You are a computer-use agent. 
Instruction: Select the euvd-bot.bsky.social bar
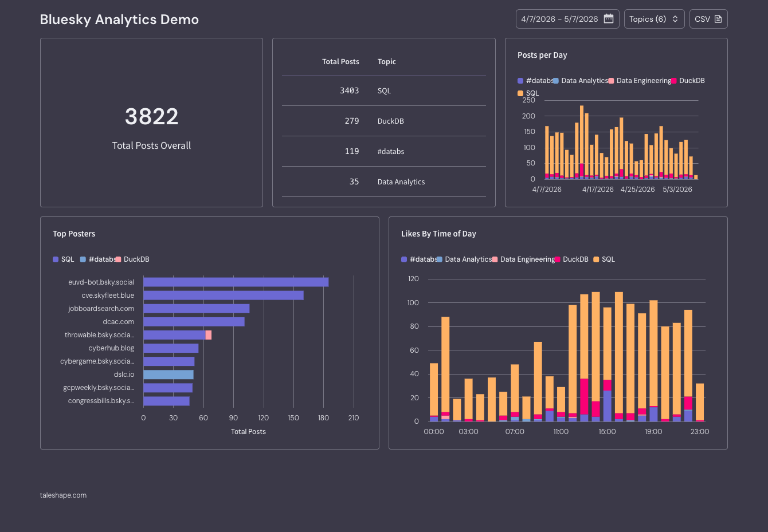(236, 282)
